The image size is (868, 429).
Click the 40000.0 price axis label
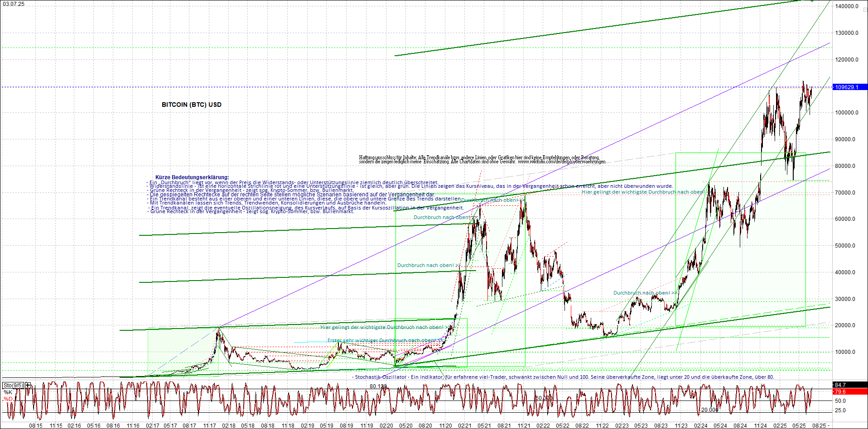point(845,272)
